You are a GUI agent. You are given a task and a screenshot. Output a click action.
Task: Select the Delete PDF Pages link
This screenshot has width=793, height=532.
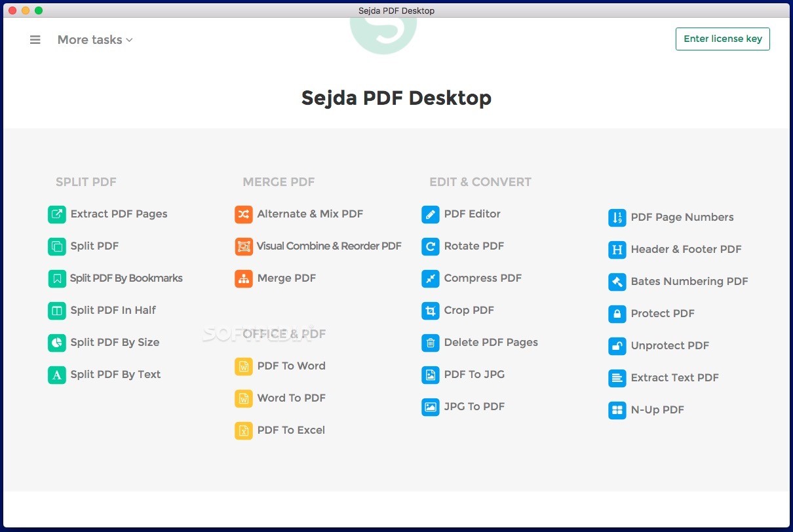(491, 343)
